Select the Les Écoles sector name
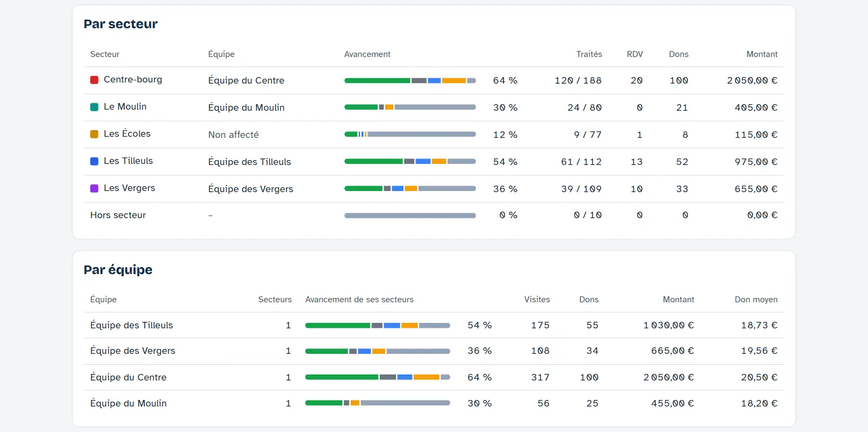Image resolution: width=868 pixels, height=432 pixels. tap(127, 134)
